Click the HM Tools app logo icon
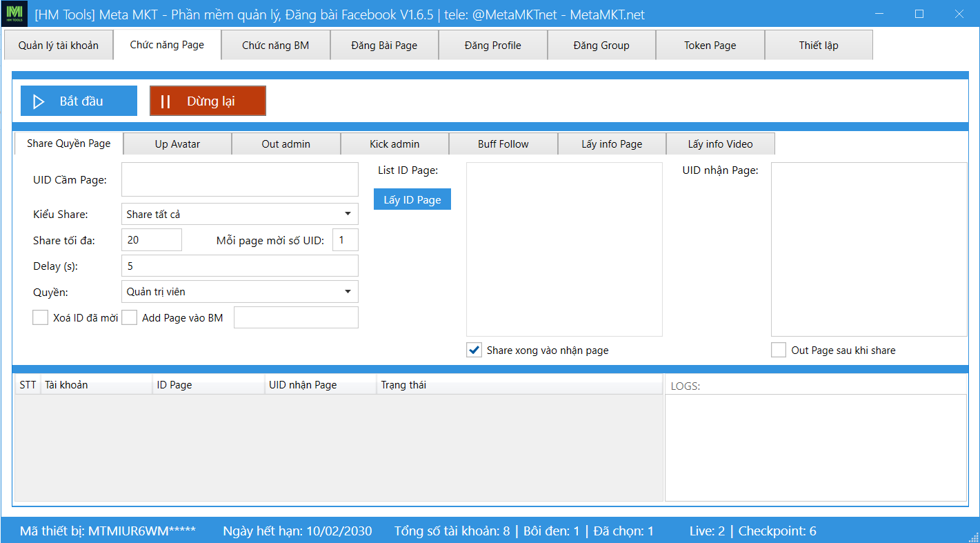Image resolution: width=980 pixels, height=543 pixels. click(x=14, y=14)
